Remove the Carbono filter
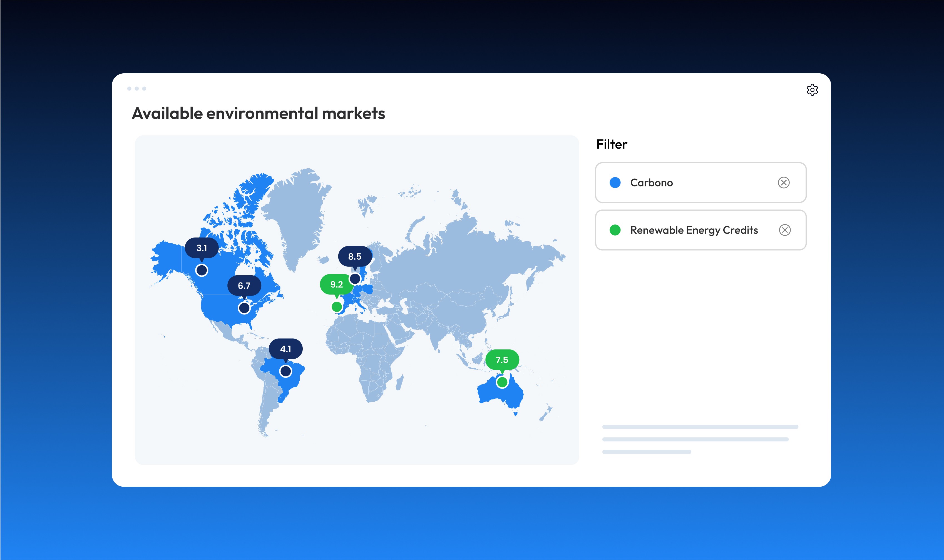Viewport: 944px width, 560px height. [784, 183]
